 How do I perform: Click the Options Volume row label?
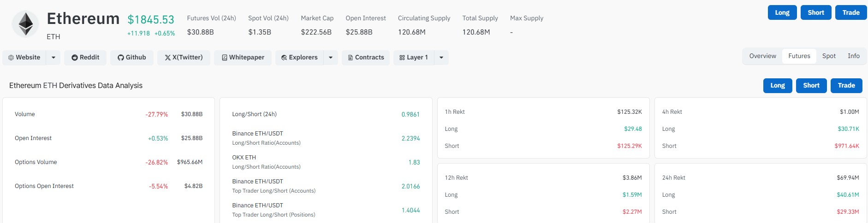(36, 162)
